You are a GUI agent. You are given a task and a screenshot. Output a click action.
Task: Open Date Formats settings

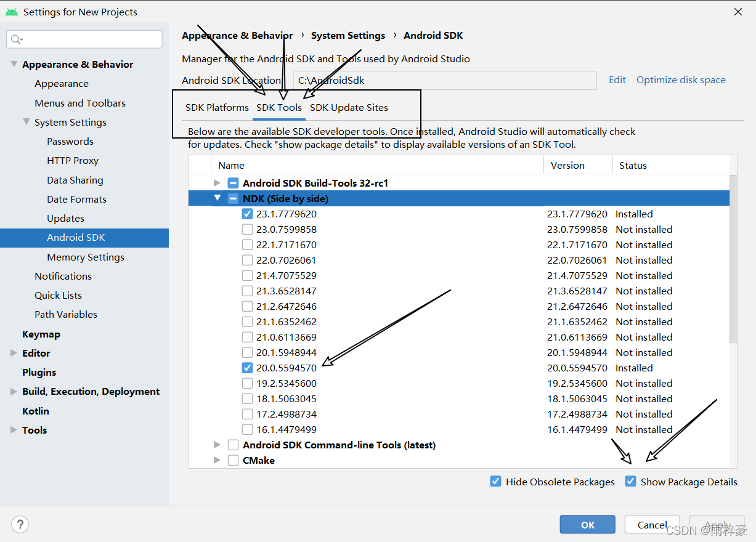(x=76, y=199)
